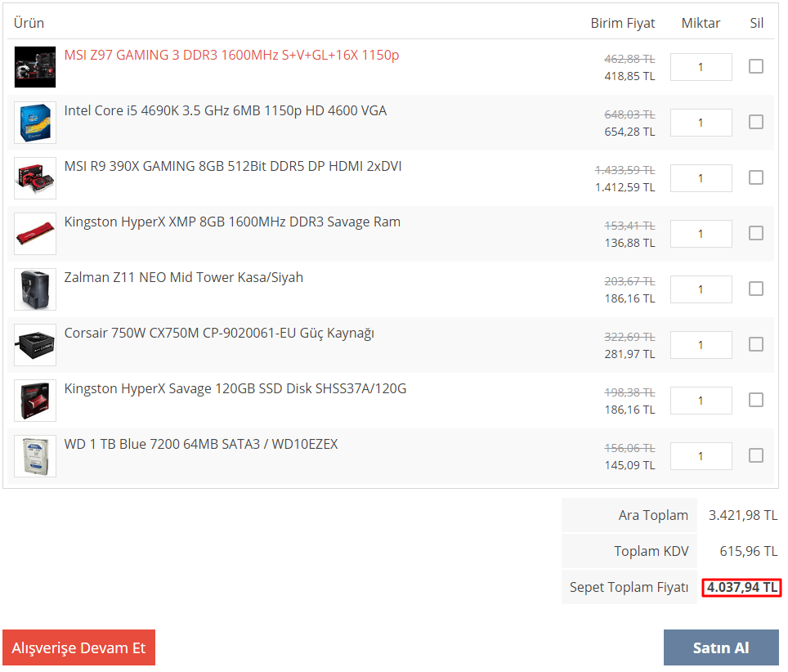Click the 1.412,59 TL price
The height and width of the screenshot is (672, 788).
625,187
